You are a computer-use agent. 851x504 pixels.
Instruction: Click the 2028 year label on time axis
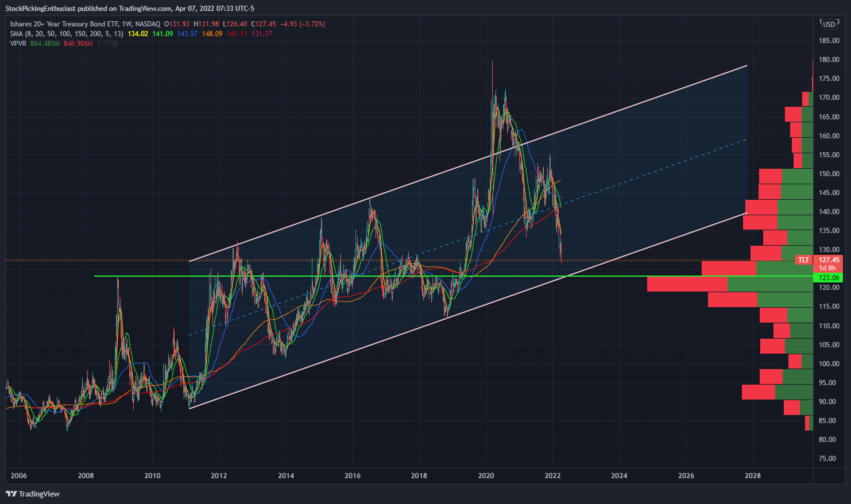(x=752, y=476)
